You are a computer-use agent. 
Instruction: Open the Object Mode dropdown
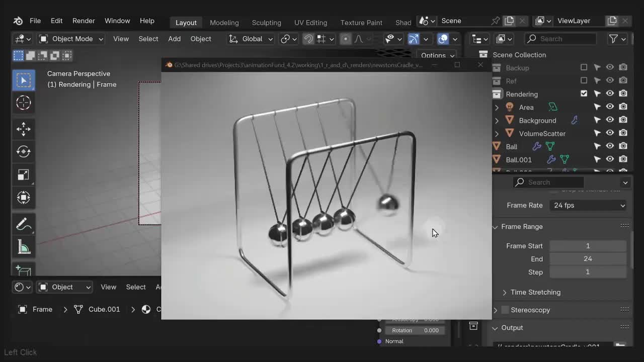click(x=71, y=39)
